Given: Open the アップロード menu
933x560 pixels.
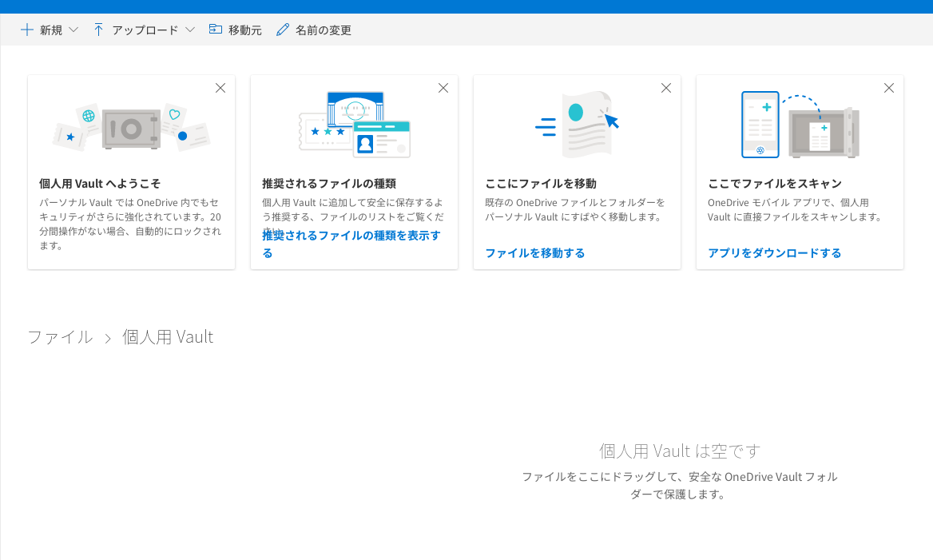Looking at the screenshot, I should (145, 30).
